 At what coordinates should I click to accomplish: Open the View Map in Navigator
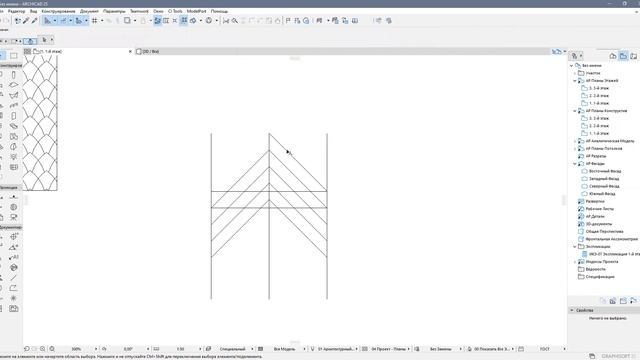click(623, 56)
